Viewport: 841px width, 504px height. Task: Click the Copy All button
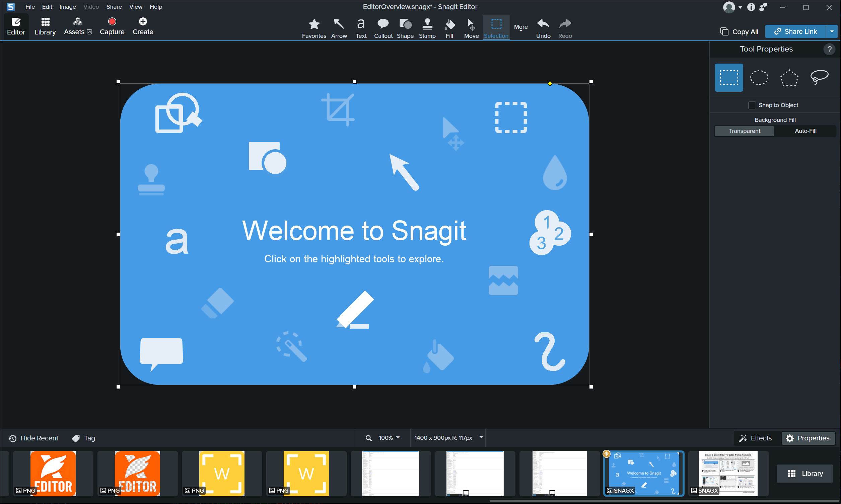[x=739, y=31]
